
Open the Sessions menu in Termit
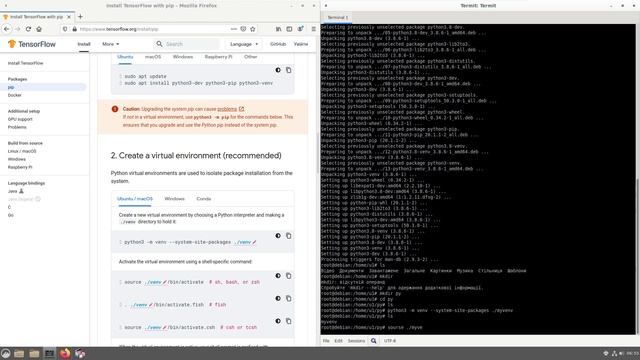coord(356,340)
